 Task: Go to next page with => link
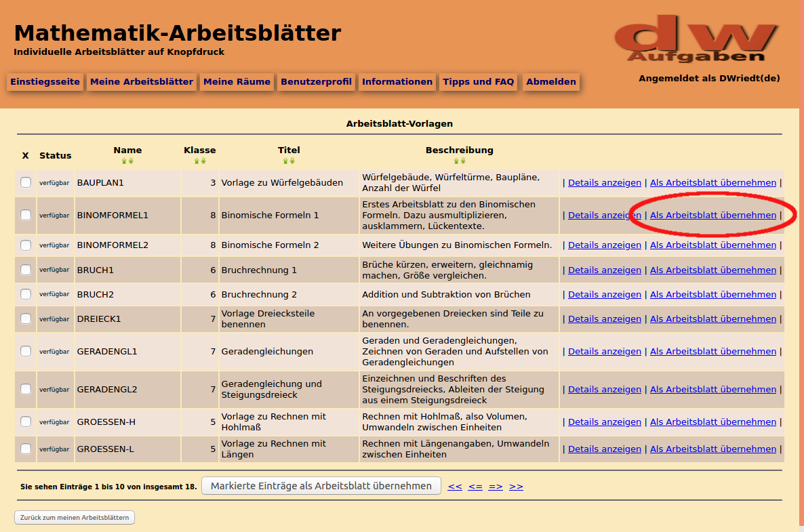pyautogui.click(x=496, y=487)
